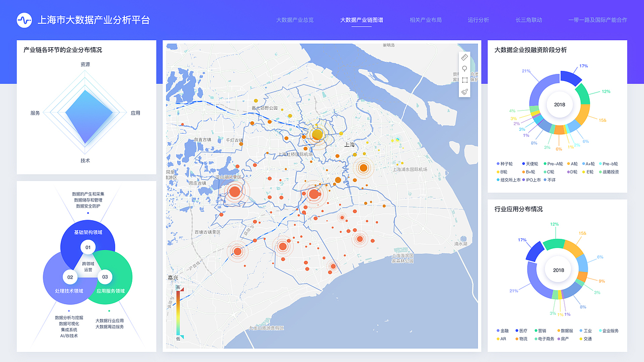Click the 服务 axis label on the radar chart
This screenshot has height=362, width=644.
35,113
